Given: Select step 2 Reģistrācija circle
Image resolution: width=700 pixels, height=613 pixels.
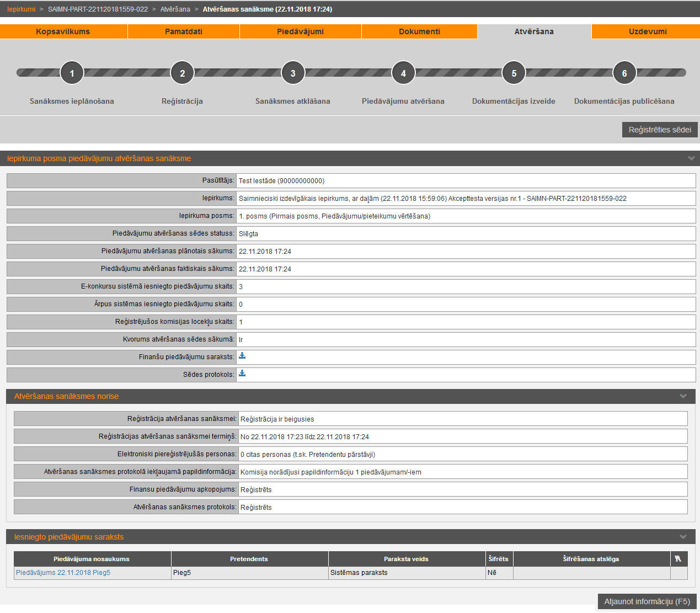Looking at the screenshot, I should coord(183,73).
